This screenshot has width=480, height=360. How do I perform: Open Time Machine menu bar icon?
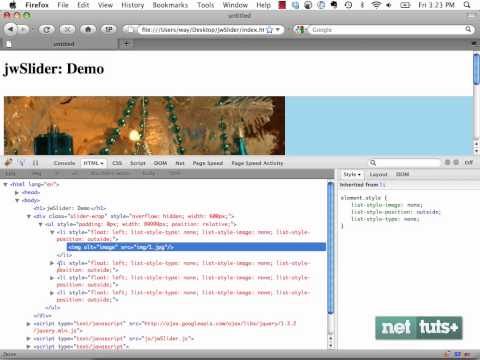348,5
